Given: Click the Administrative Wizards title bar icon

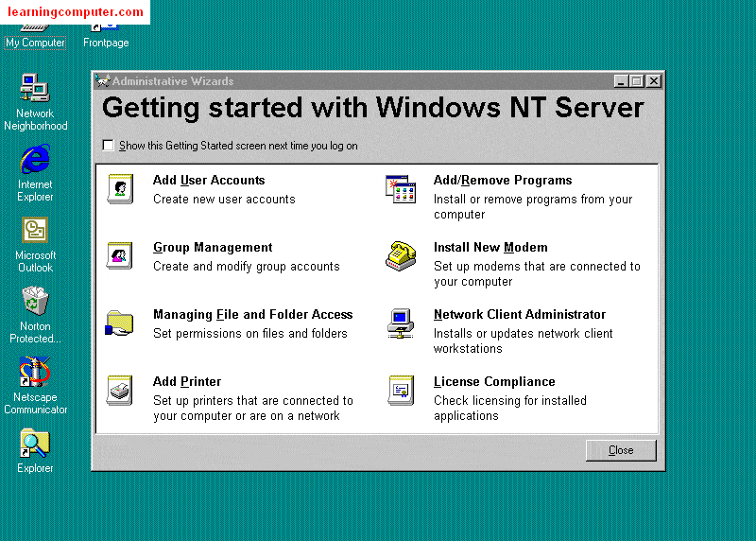Looking at the screenshot, I should click(102, 80).
